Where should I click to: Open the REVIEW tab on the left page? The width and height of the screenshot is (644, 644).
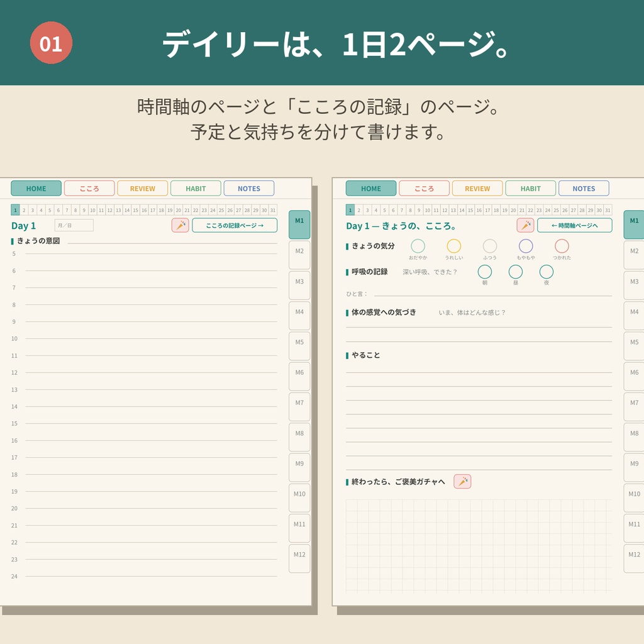tap(143, 189)
